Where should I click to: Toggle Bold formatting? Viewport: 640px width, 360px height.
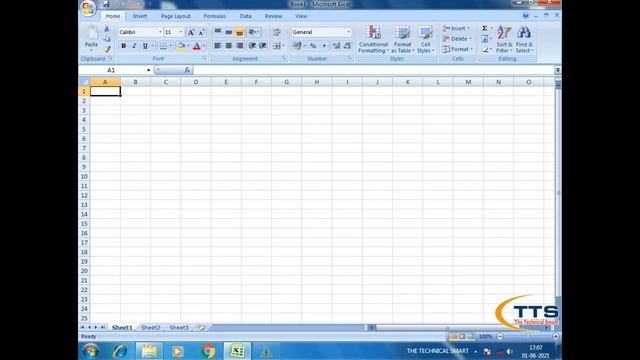[124, 46]
